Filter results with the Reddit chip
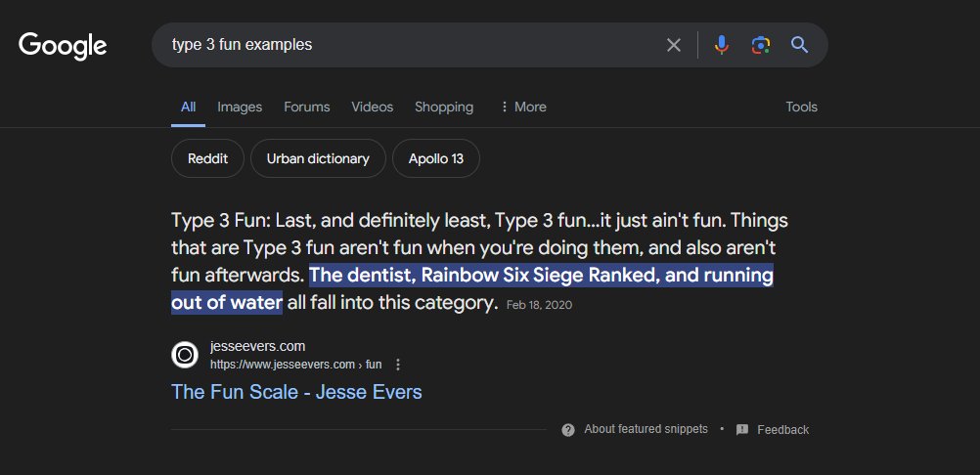This screenshot has width=980, height=475. click(x=207, y=158)
